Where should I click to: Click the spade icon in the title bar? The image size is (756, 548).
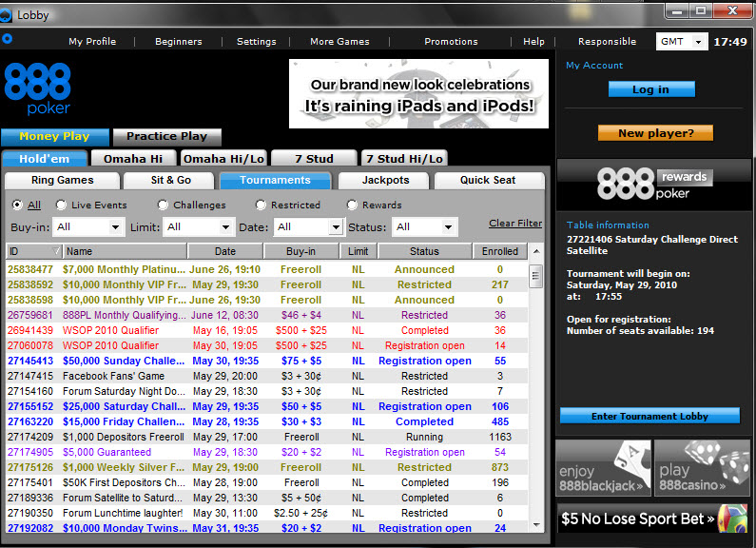6,15
